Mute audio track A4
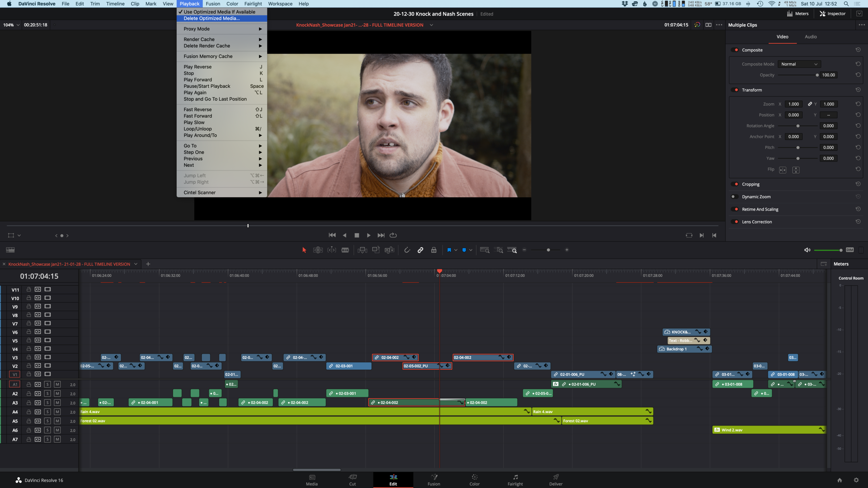Screen dimensions: 868x488 tap(57, 412)
